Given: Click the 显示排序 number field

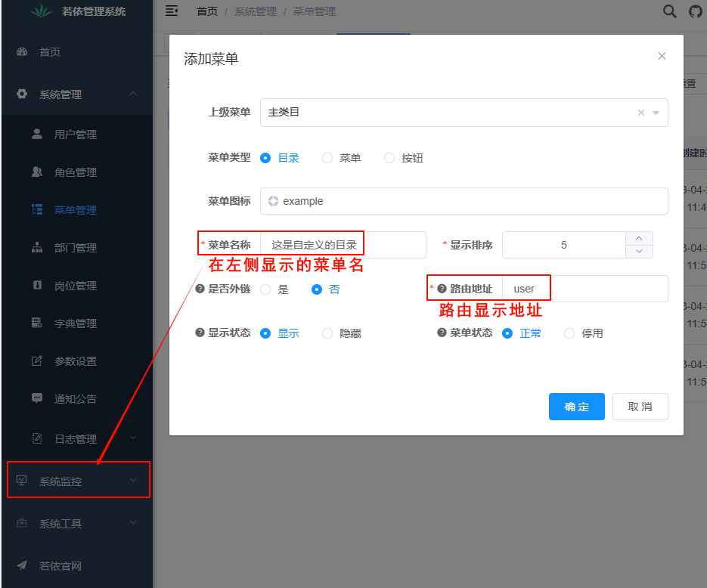Looking at the screenshot, I should [x=563, y=245].
